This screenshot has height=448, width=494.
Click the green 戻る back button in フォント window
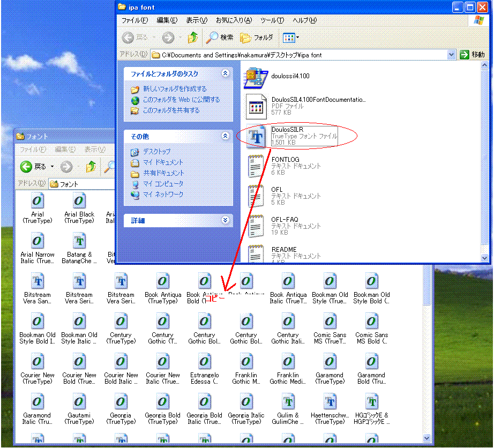[x=33, y=166]
